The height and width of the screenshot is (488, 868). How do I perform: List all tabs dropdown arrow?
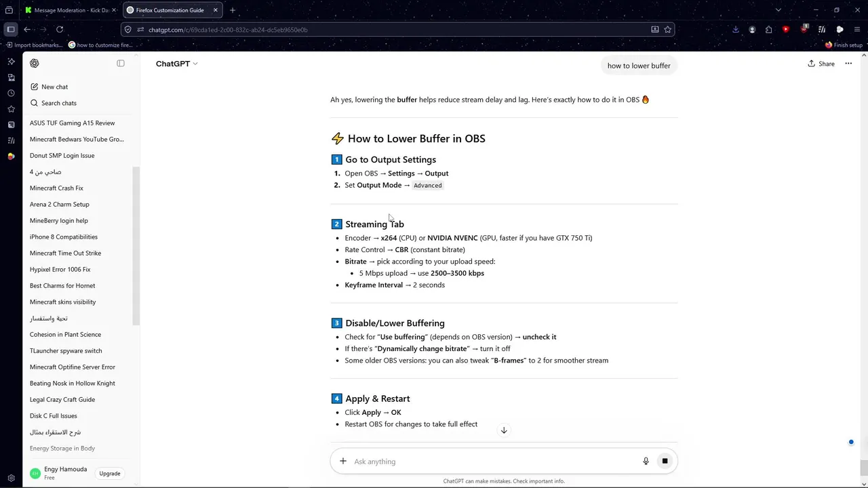(x=778, y=10)
